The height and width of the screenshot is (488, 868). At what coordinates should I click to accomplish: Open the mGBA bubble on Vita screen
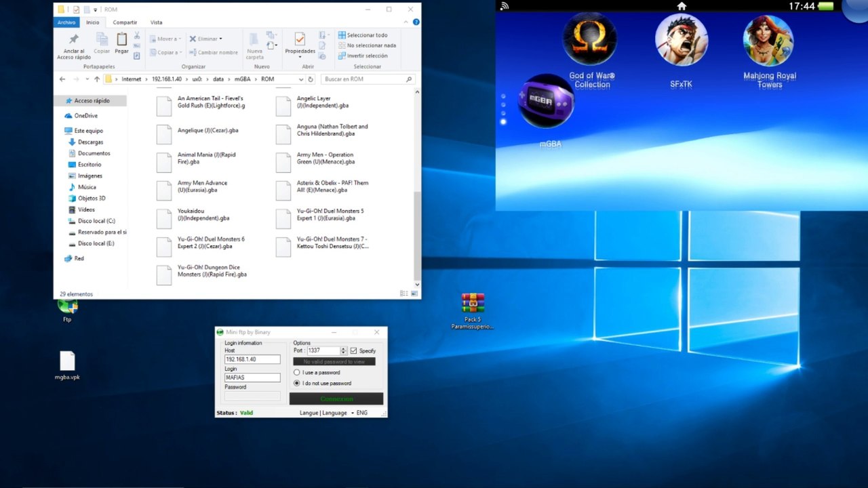point(547,102)
